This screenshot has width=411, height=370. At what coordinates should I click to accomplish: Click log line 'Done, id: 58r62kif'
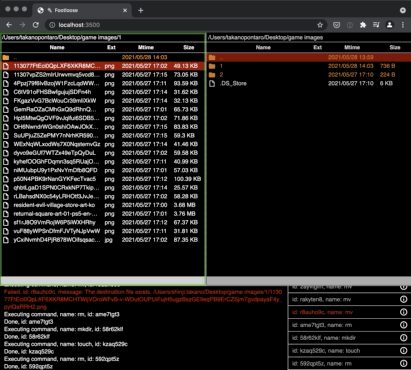point(27,337)
